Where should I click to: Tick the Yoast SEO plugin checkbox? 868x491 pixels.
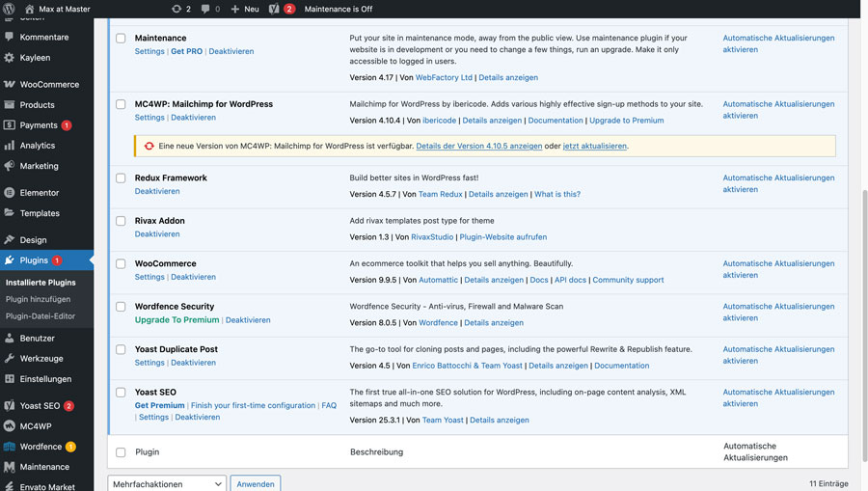(121, 393)
